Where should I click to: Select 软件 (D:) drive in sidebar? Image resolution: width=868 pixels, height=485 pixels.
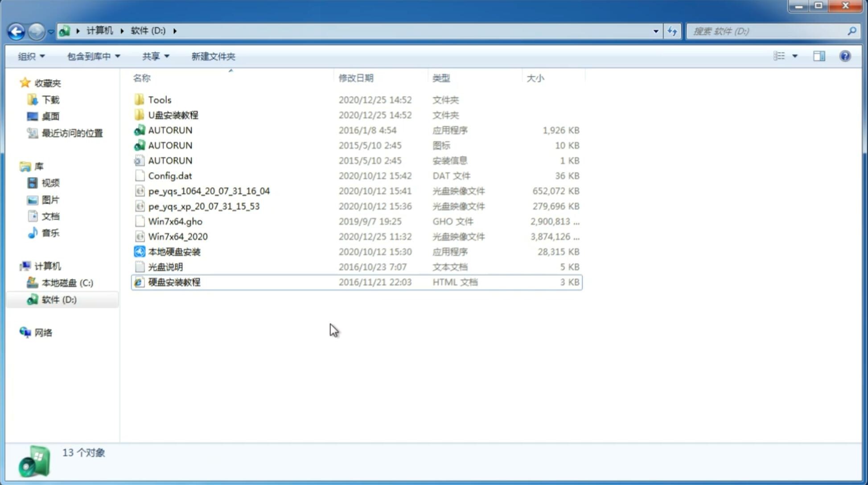pyautogui.click(x=58, y=300)
